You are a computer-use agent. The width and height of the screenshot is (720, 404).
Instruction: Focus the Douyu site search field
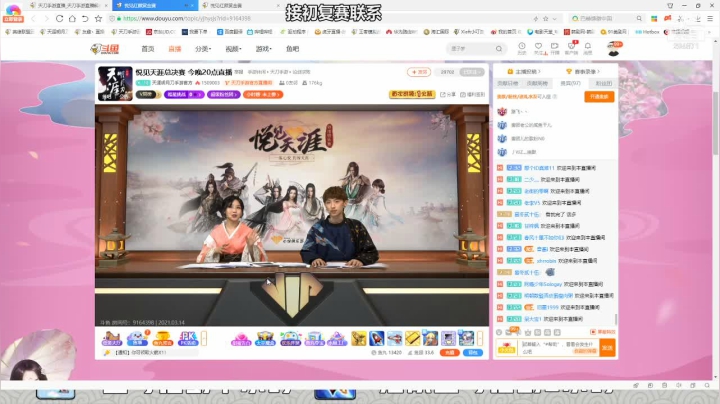click(x=471, y=49)
